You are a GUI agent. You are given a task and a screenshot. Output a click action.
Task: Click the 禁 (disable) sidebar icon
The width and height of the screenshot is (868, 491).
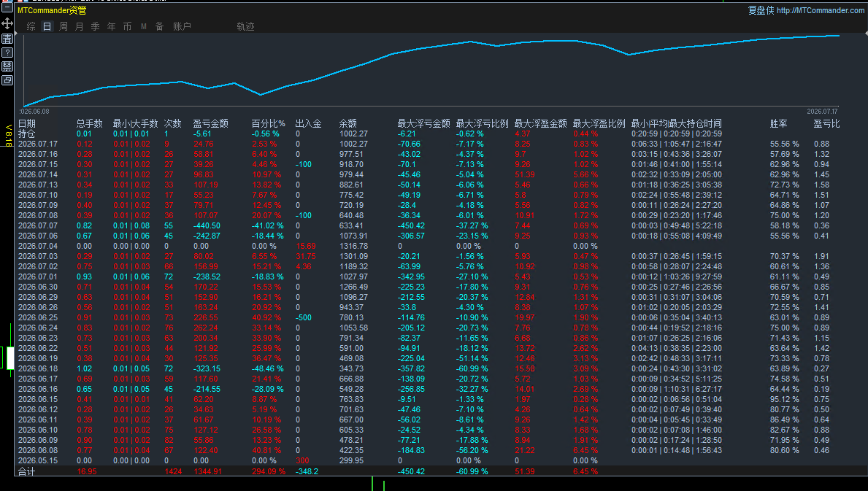click(7, 66)
